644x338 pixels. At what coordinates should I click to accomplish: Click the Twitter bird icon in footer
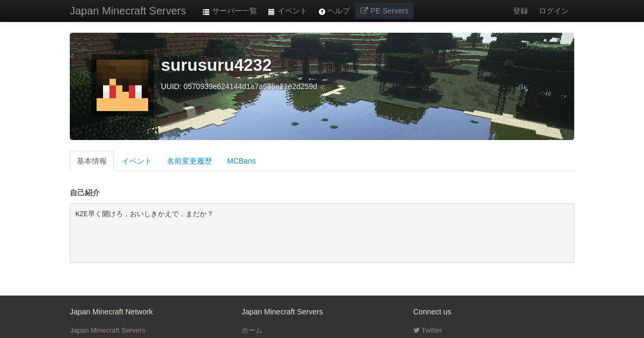click(x=416, y=330)
